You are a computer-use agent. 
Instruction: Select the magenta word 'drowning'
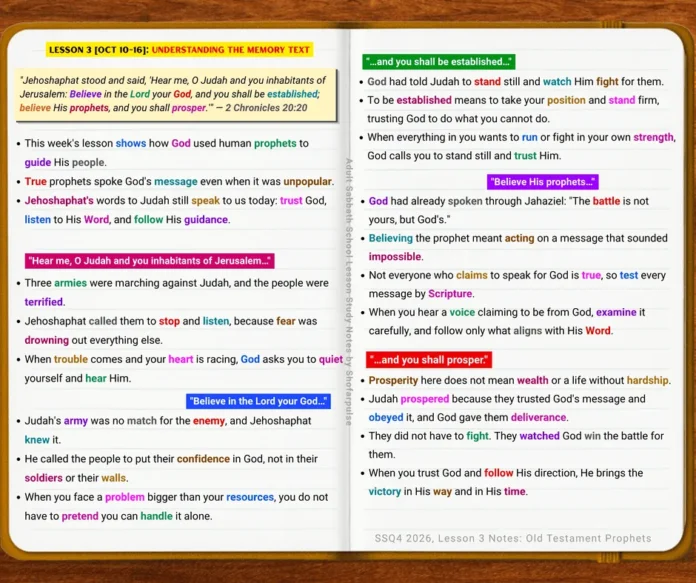click(47, 341)
